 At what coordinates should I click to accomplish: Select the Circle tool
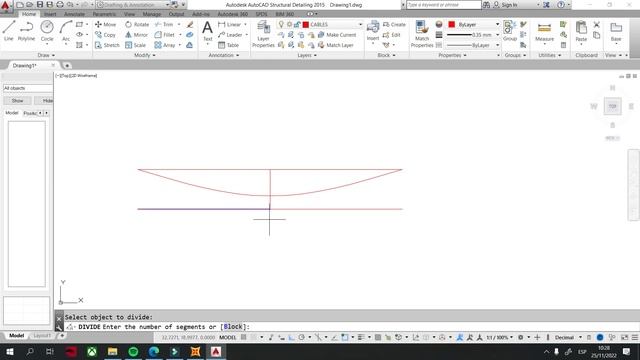47,31
